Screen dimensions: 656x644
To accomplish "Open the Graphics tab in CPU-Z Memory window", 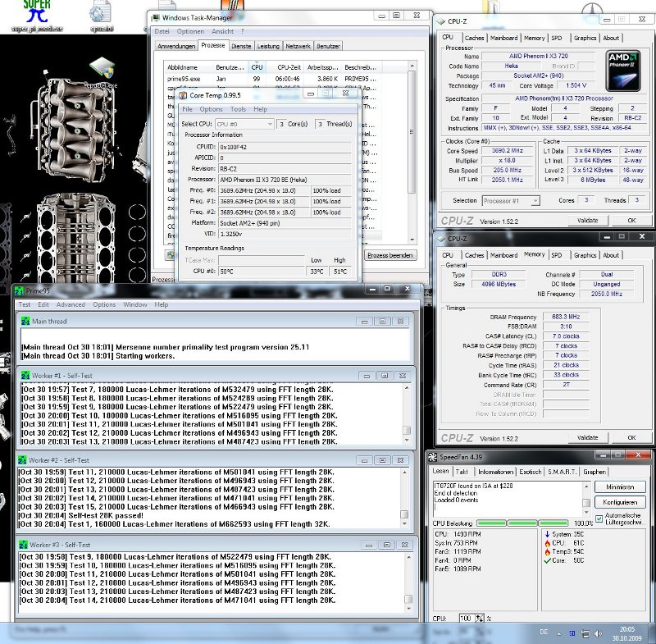I will [x=585, y=255].
